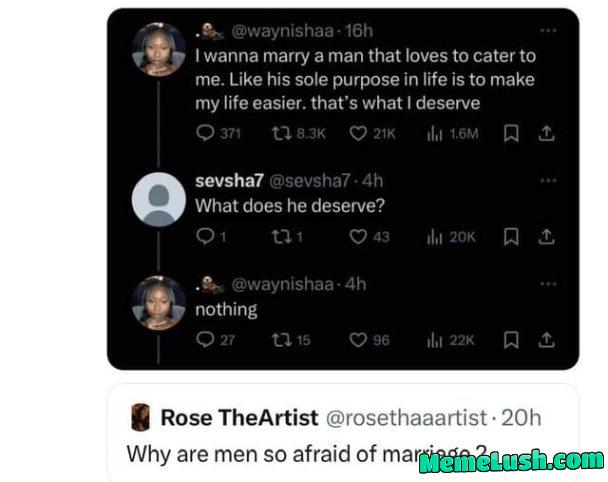
Task: Like the "nothing" reply with 96 likes
Action: tap(358, 340)
